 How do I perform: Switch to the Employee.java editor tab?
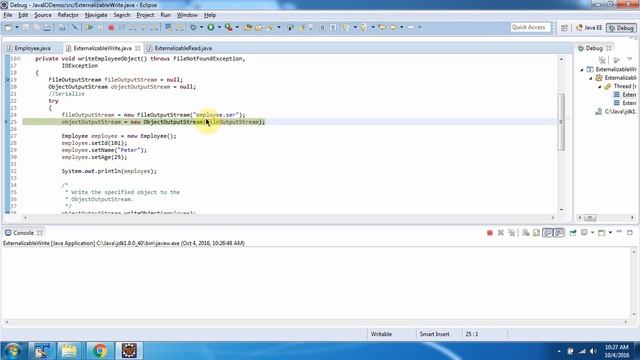[29, 48]
